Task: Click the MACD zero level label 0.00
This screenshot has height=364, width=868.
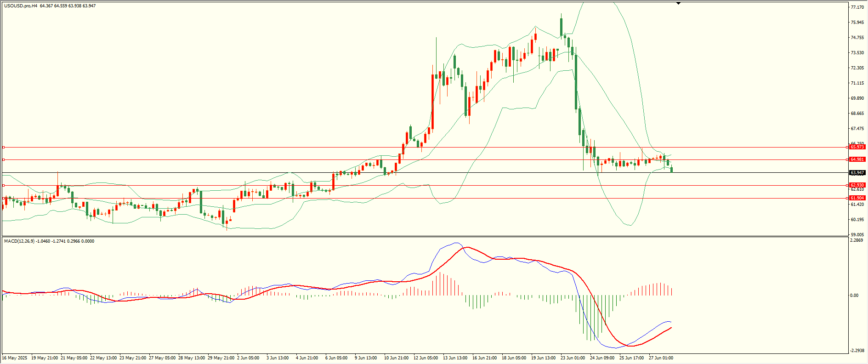Action: click(x=855, y=296)
